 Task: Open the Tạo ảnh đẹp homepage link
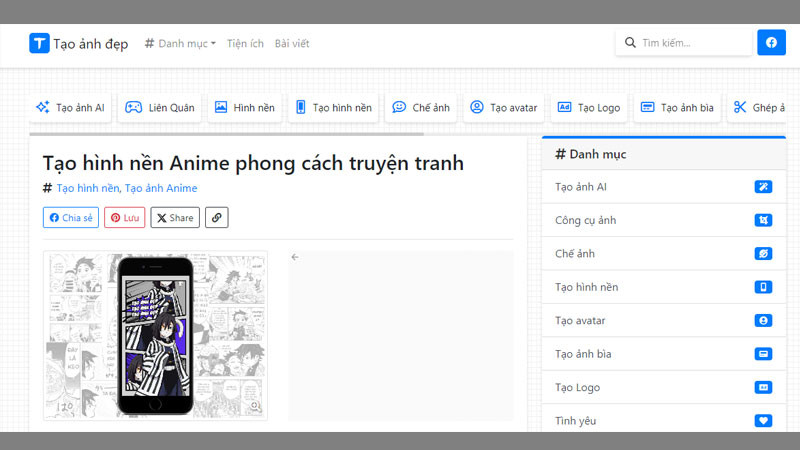[90, 44]
